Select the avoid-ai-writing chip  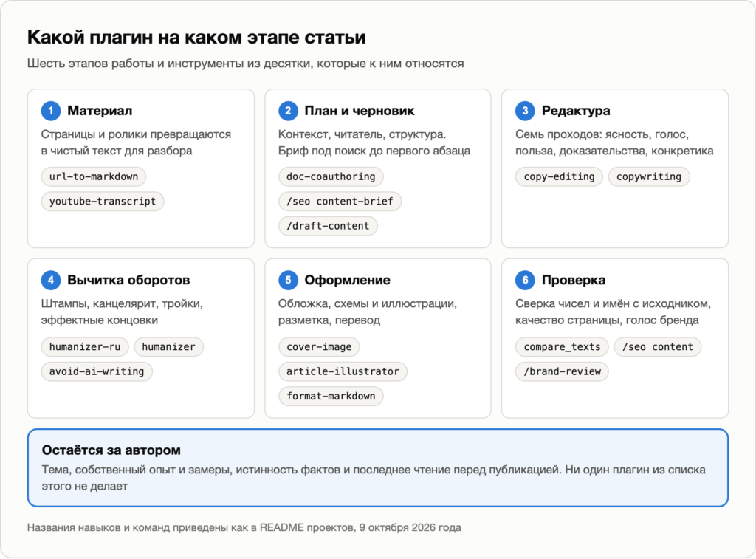[x=97, y=371]
